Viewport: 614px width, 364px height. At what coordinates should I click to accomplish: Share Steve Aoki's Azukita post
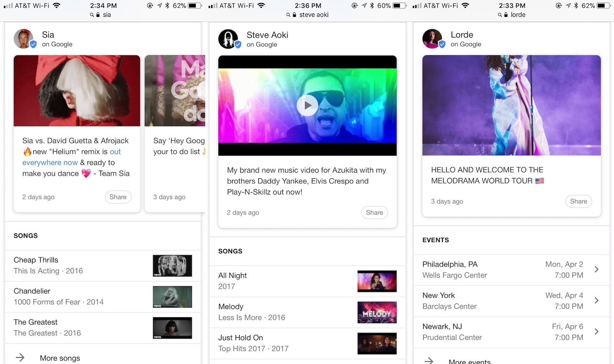pyautogui.click(x=374, y=213)
